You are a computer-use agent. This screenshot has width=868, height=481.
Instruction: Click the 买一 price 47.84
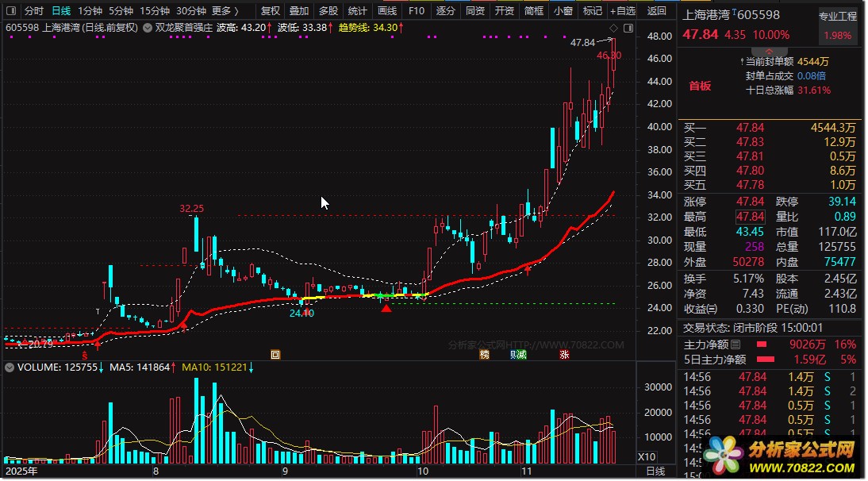tap(750, 128)
